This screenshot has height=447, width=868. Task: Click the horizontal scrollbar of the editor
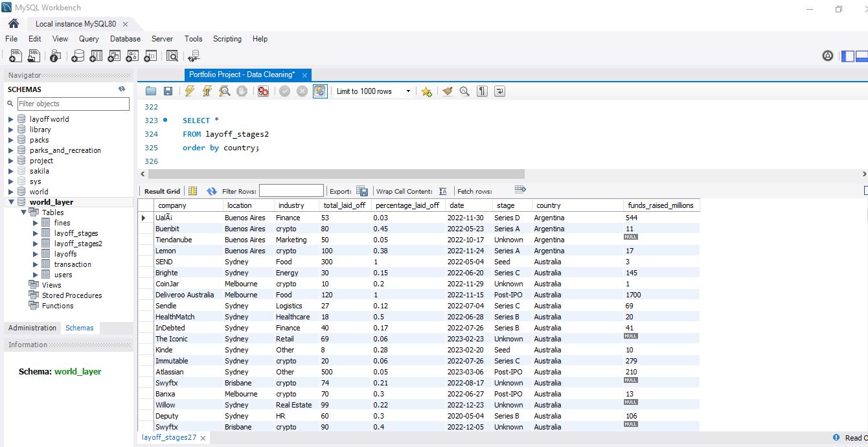336,174
